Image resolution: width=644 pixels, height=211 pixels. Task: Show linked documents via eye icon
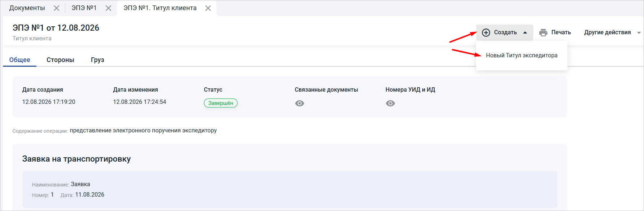(x=300, y=104)
